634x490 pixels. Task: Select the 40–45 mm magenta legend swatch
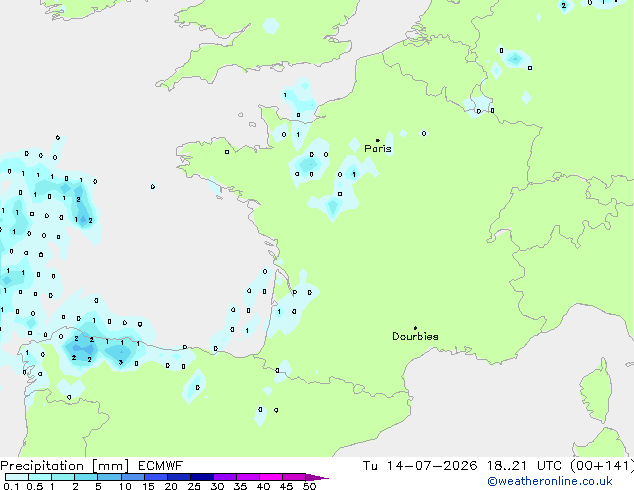tap(271, 477)
